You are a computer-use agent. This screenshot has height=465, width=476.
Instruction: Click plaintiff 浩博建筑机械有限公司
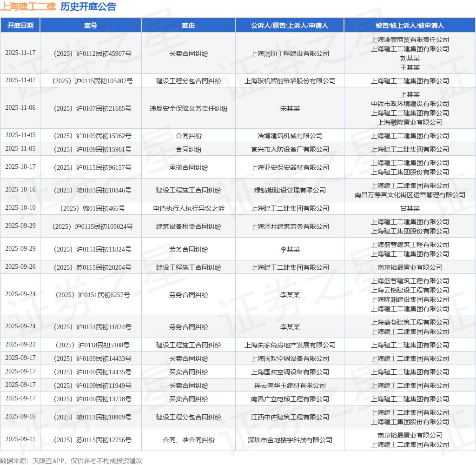290,136
